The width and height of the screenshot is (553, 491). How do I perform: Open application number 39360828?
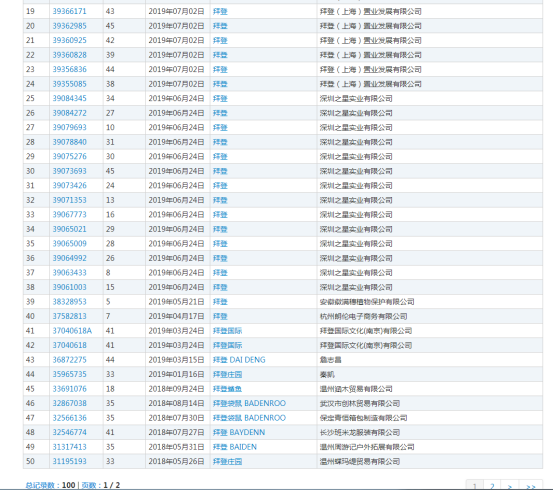[x=69, y=55]
